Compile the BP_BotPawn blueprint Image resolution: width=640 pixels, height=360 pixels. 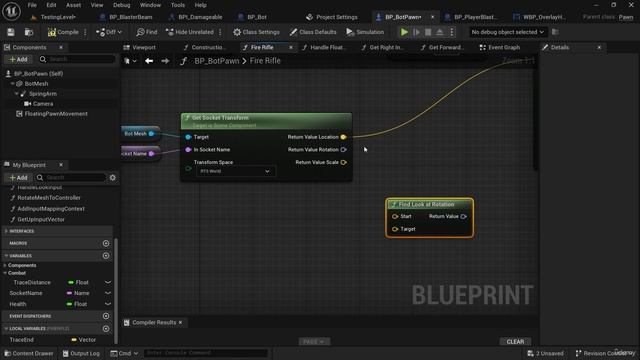(x=63, y=32)
